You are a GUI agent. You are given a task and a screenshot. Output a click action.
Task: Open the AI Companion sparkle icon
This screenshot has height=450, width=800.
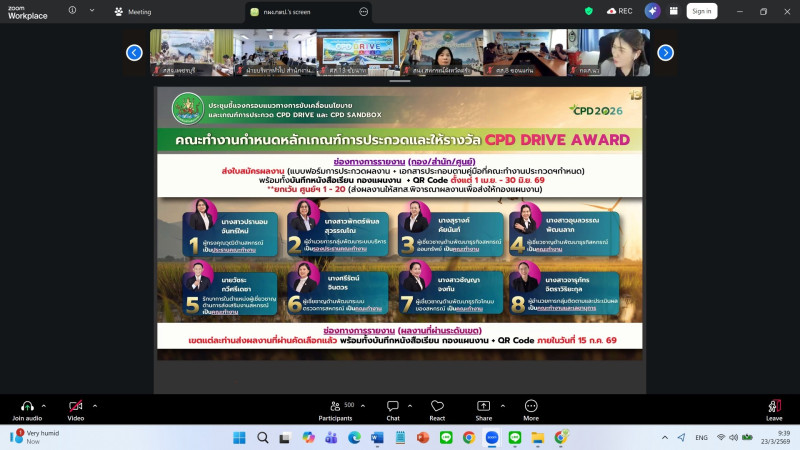(653, 11)
